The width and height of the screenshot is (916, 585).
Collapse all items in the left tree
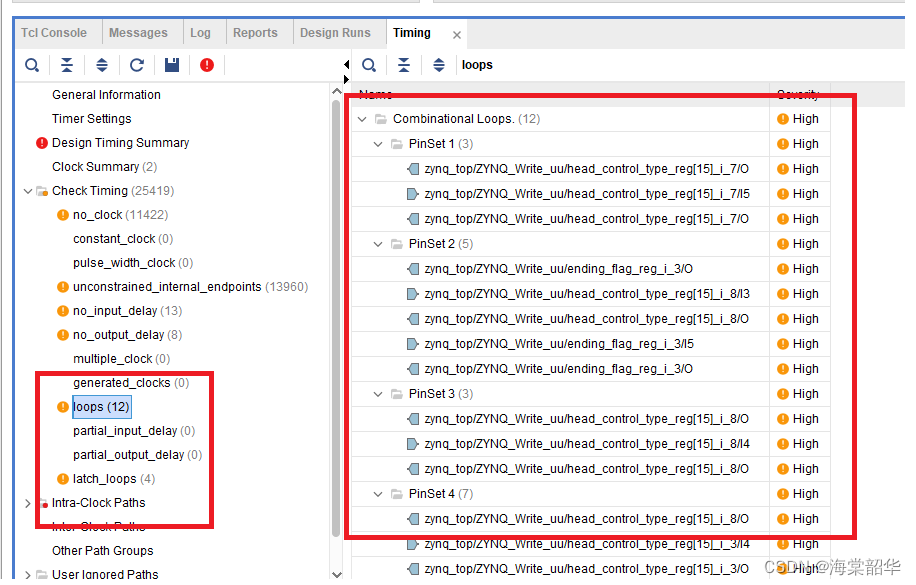(67, 64)
